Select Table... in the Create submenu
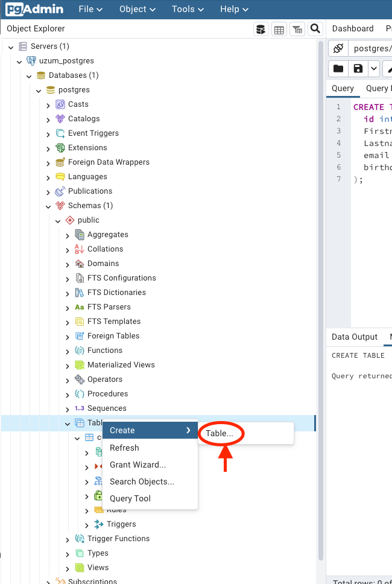The image size is (392, 584). point(220,434)
